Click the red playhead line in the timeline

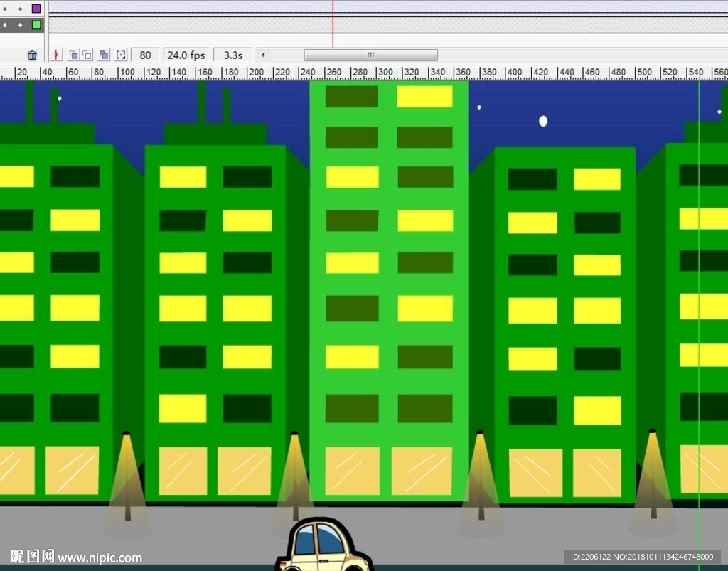333,23
